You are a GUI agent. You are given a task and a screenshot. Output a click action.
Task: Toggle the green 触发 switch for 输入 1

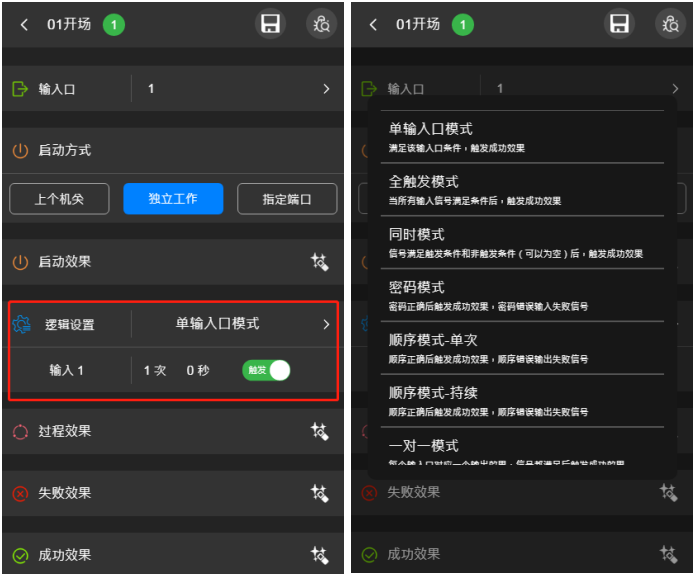pyautogui.click(x=266, y=370)
